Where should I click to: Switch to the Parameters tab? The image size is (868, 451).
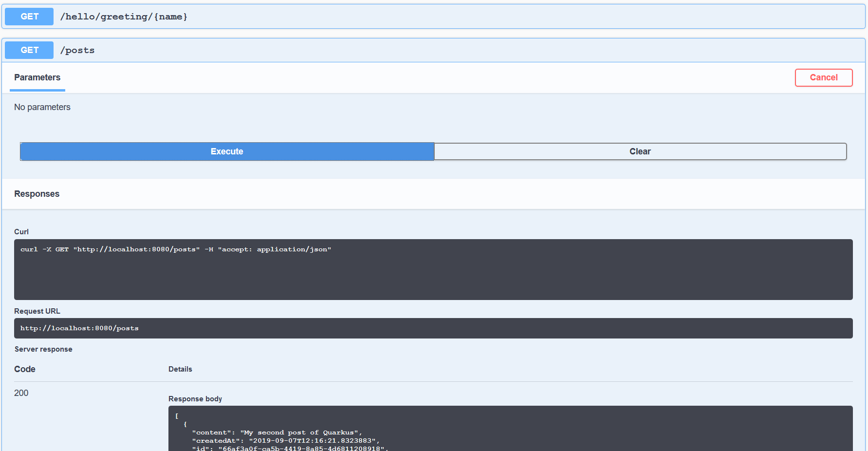[x=37, y=77]
